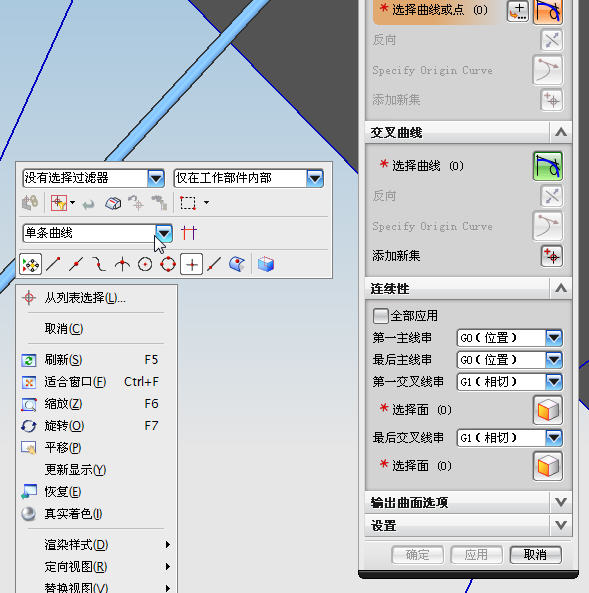Toggle the Enable Snap Point icon
The width and height of the screenshot is (589, 593).
30,264
